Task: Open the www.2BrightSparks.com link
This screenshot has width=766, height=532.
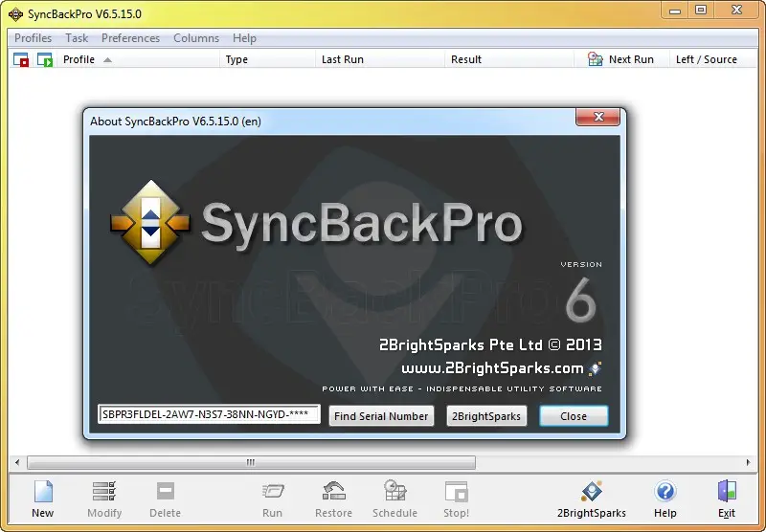Action: pos(492,368)
